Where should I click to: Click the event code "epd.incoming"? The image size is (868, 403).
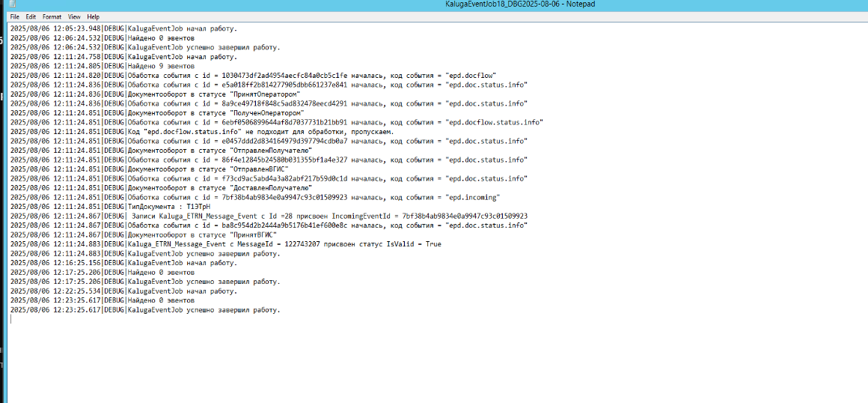point(474,197)
